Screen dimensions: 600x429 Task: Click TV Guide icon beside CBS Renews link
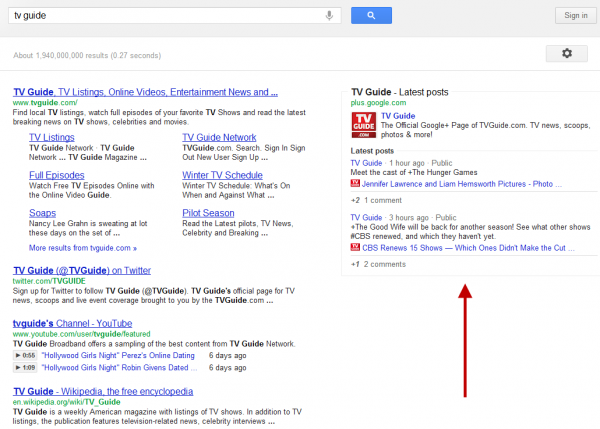pos(355,247)
